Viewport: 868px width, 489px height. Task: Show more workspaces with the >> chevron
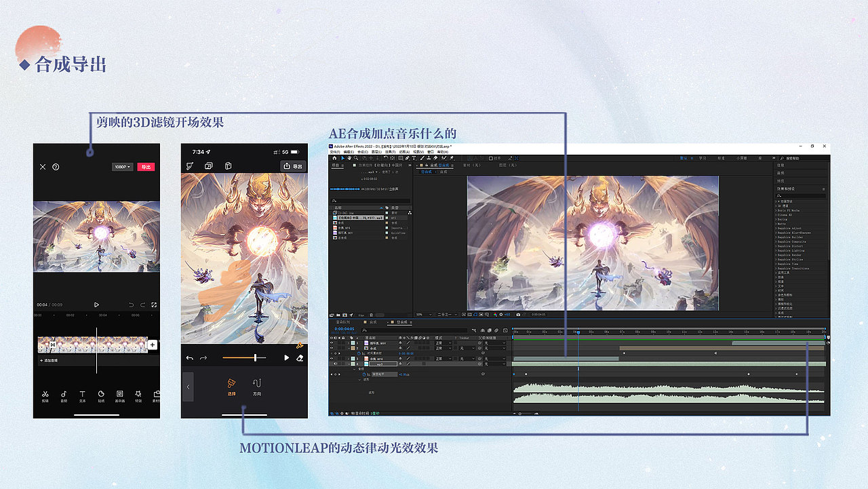774,158
